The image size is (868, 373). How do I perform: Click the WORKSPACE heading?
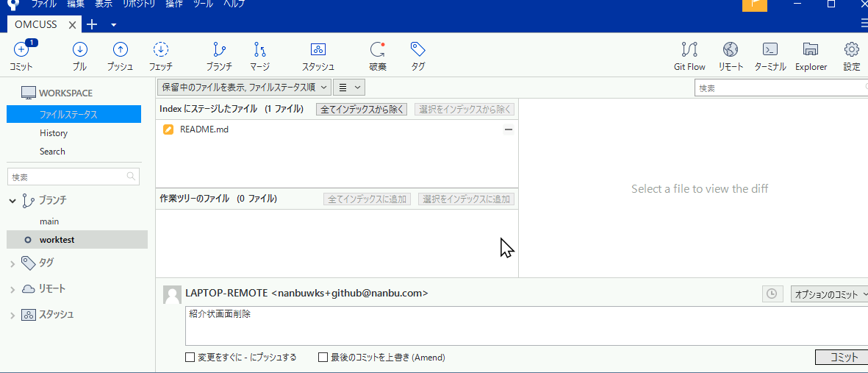point(66,93)
